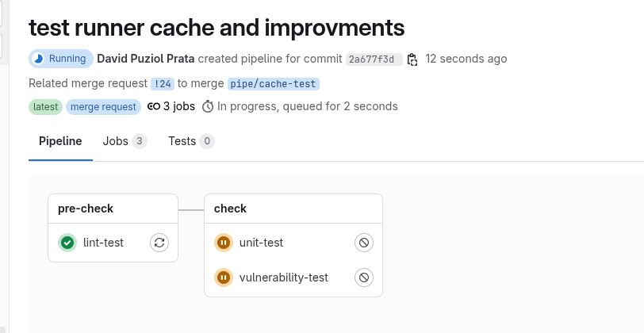The width and height of the screenshot is (644, 333).
Task: Copy the commit SHA to clipboard
Action: pyautogui.click(x=412, y=59)
